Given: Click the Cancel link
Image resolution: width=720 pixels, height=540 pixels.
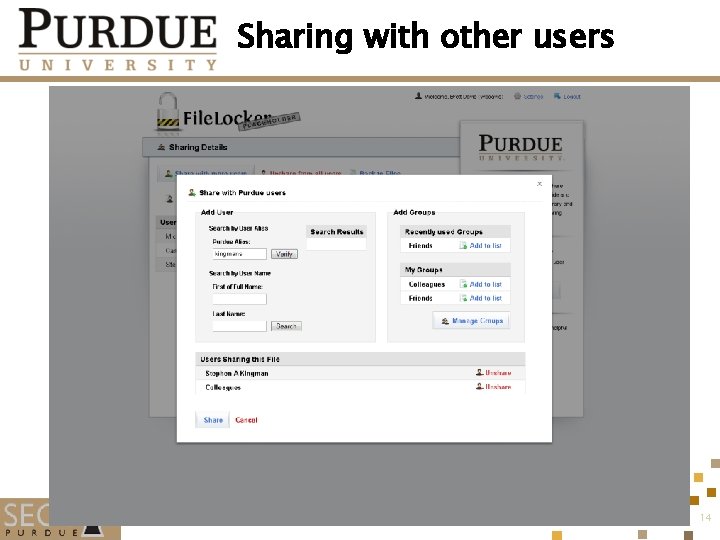Looking at the screenshot, I should pyautogui.click(x=246, y=420).
